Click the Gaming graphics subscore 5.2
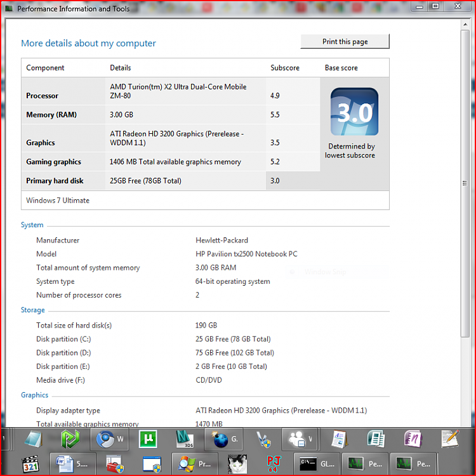The width and height of the screenshot is (476, 476). [x=275, y=162]
